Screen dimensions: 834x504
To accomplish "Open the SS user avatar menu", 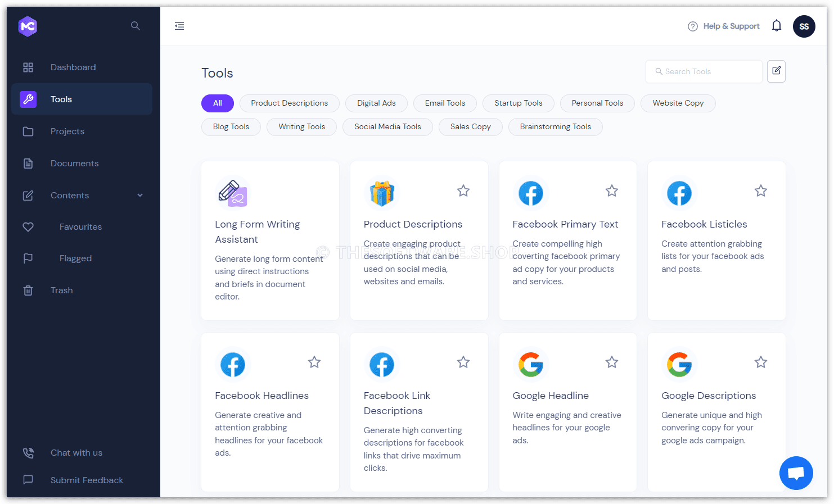I will (804, 26).
